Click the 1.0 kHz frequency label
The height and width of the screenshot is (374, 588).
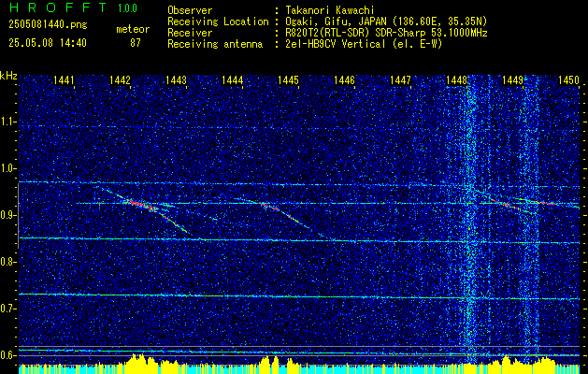[x=8, y=168]
